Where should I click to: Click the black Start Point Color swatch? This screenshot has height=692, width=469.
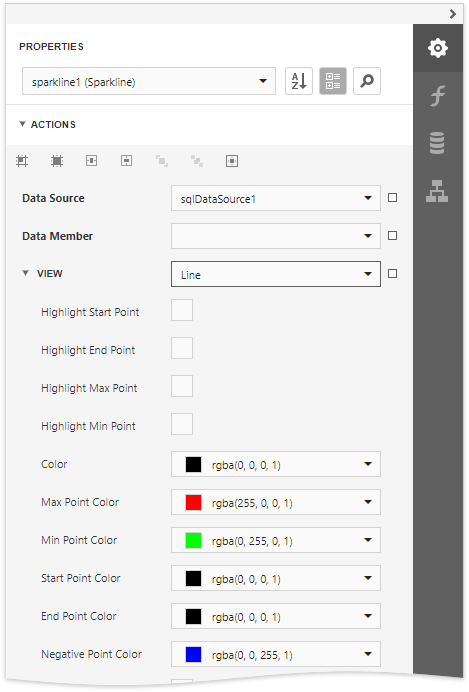(193, 578)
